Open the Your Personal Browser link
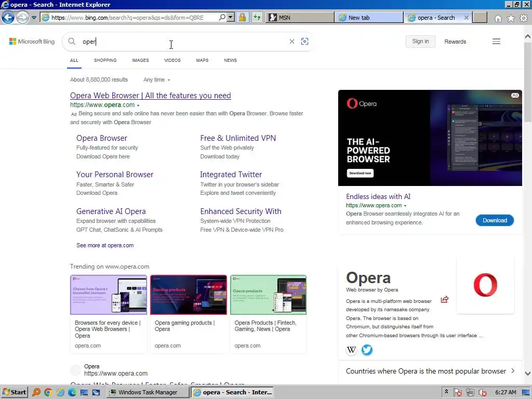Viewport: 532px width, 399px height. [x=115, y=175]
